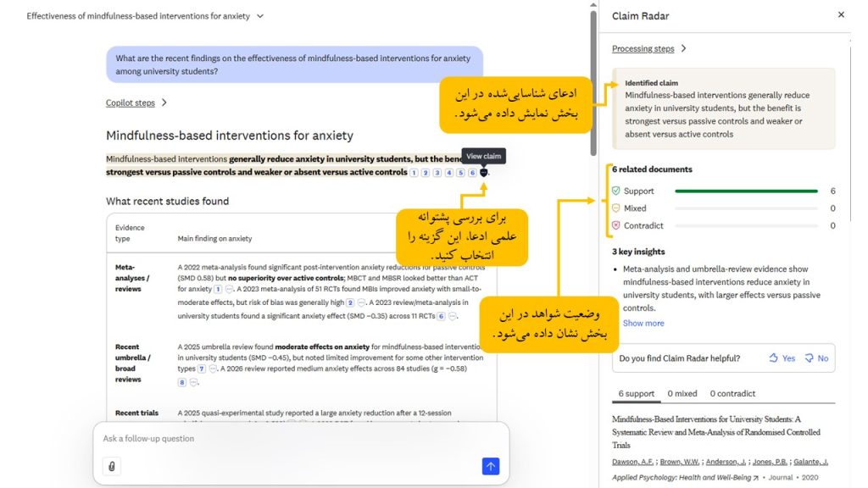Open citation 6 after the highlighted claim sentence
This screenshot has width=868, height=488.
[472, 173]
